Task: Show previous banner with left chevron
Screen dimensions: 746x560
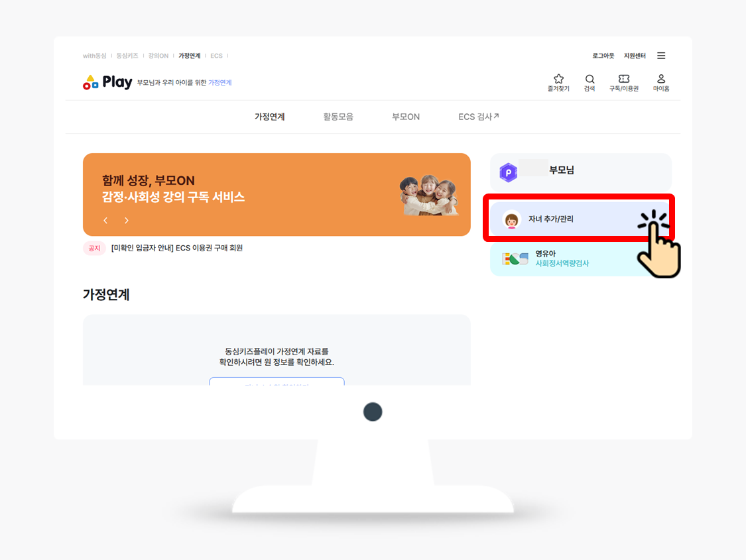Action: (105, 221)
